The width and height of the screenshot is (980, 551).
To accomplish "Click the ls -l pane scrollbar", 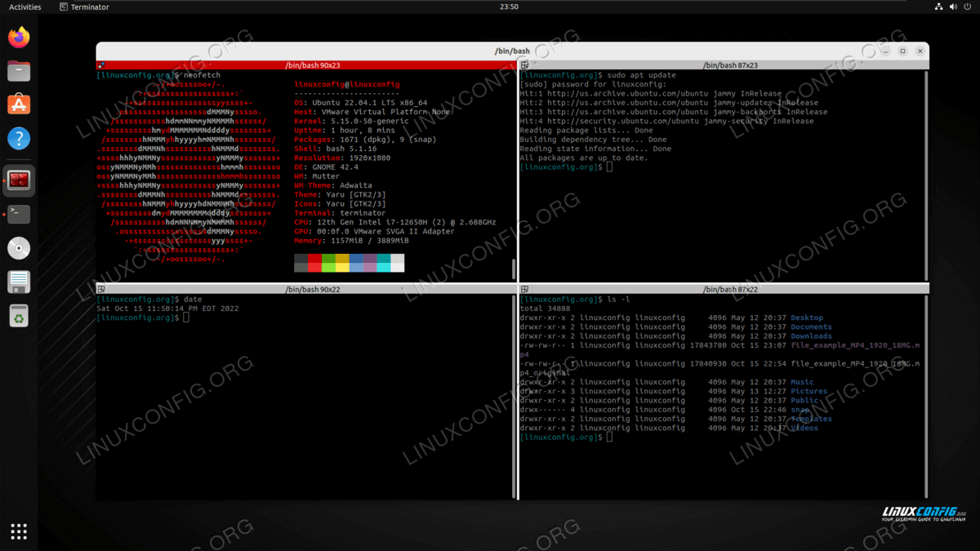I will [x=925, y=396].
